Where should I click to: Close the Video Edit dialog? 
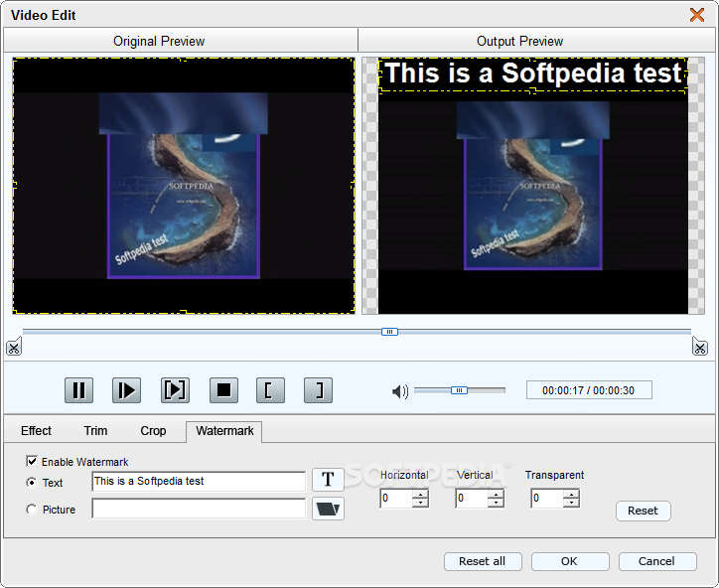point(697,15)
